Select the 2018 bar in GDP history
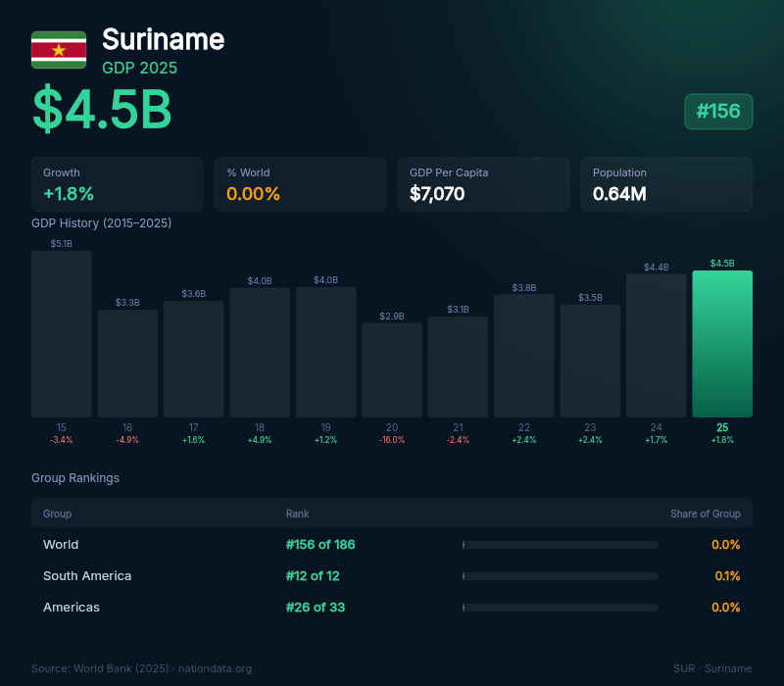The width and height of the screenshot is (784, 686). [260, 353]
